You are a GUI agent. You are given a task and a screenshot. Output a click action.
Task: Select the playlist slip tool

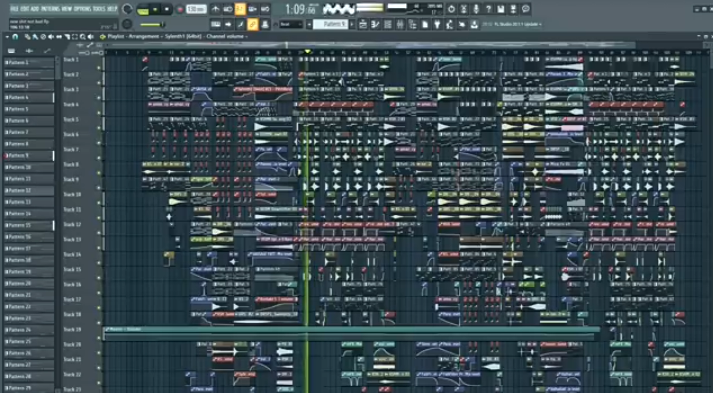[x=59, y=36]
